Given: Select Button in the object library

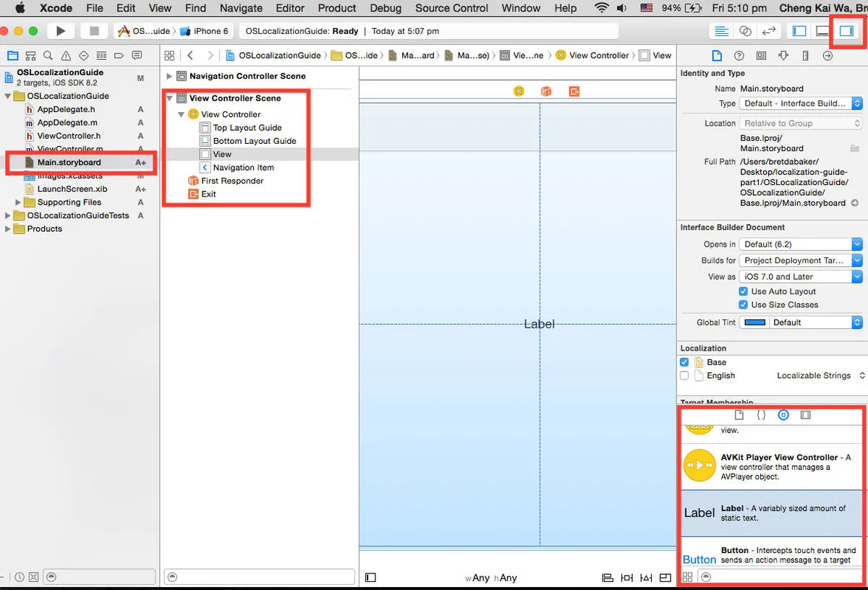Looking at the screenshot, I should (772, 555).
